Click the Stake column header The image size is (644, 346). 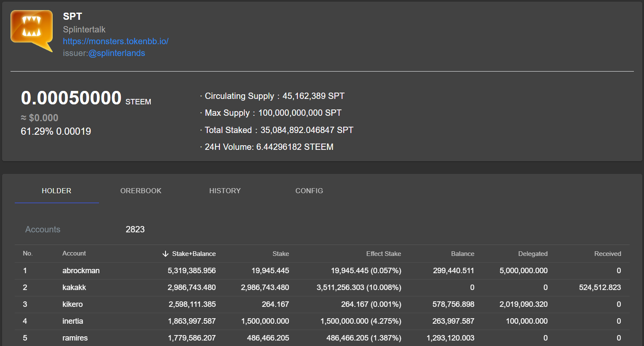281,254
